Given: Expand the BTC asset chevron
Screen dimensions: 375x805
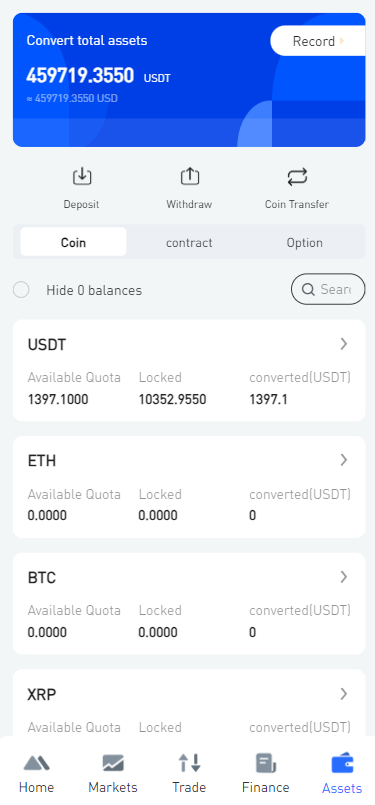Looking at the screenshot, I should (344, 577).
